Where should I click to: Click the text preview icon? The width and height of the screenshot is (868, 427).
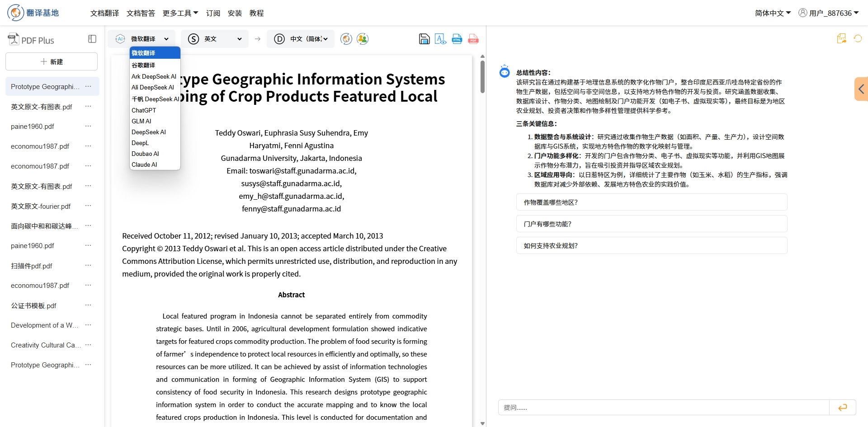440,39
